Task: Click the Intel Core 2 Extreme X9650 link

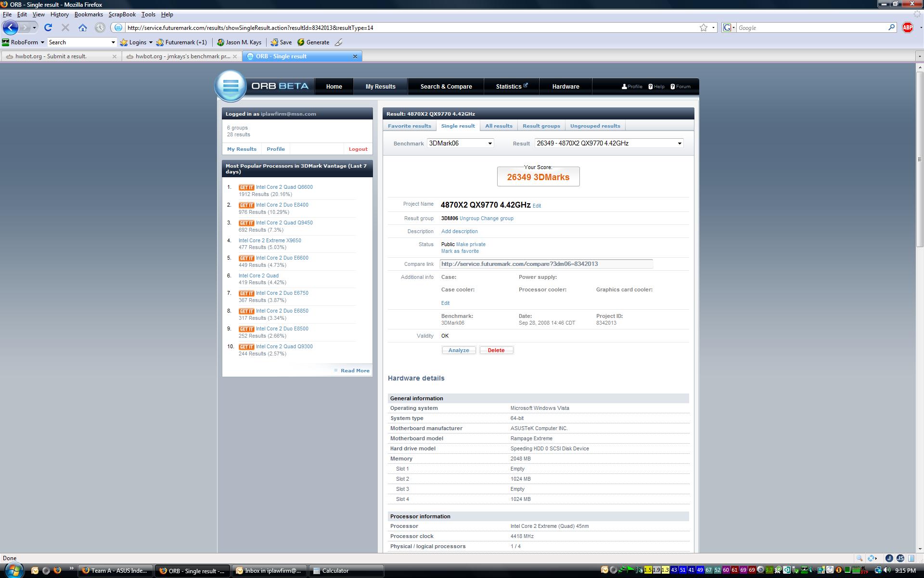Action: (270, 240)
